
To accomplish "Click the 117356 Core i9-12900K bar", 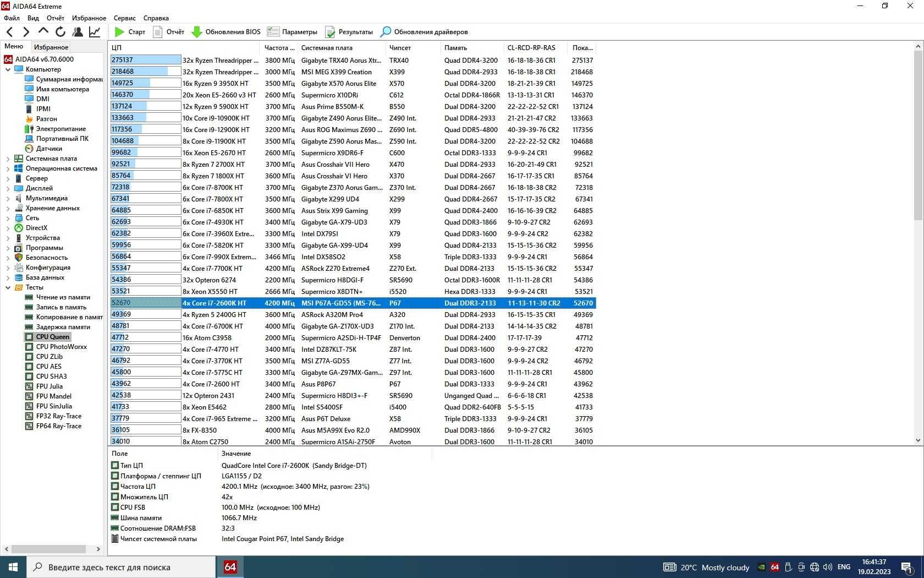I will (x=146, y=129).
